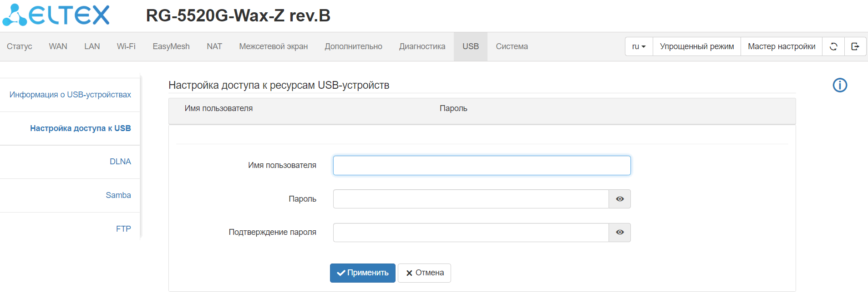The height and width of the screenshot is (294, 868).
Task: Click the Eltex logo icon
Action: 56,15
